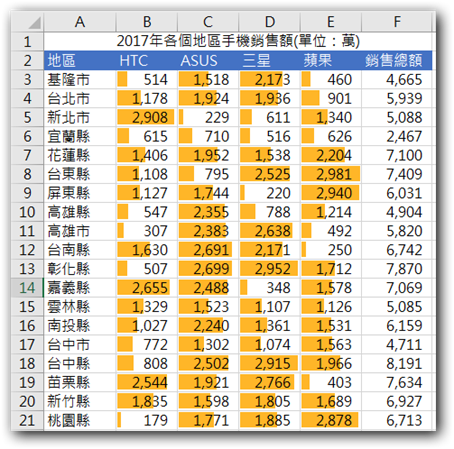Click 蘋果 value 2,981 for 台東縣

point(331,174)
